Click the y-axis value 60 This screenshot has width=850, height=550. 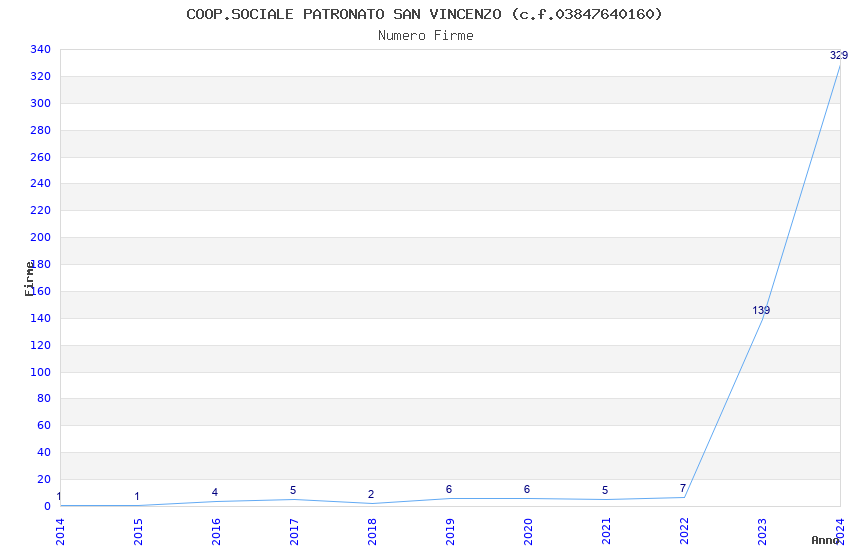pyautogui.click(x=44, y=425)
